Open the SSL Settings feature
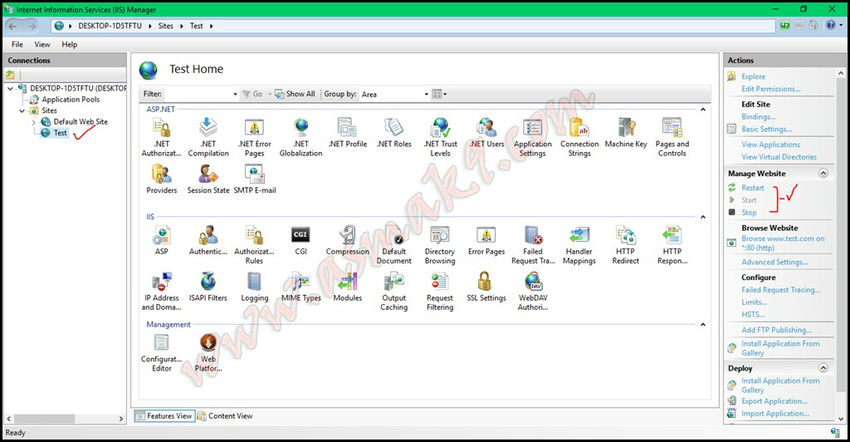850x442 pixels. coord(486,287)
